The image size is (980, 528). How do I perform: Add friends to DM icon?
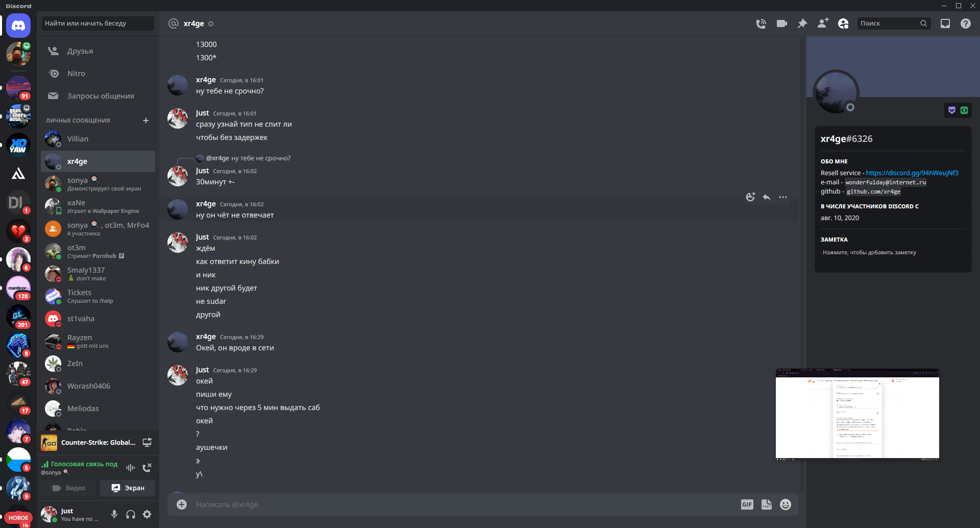823,23
